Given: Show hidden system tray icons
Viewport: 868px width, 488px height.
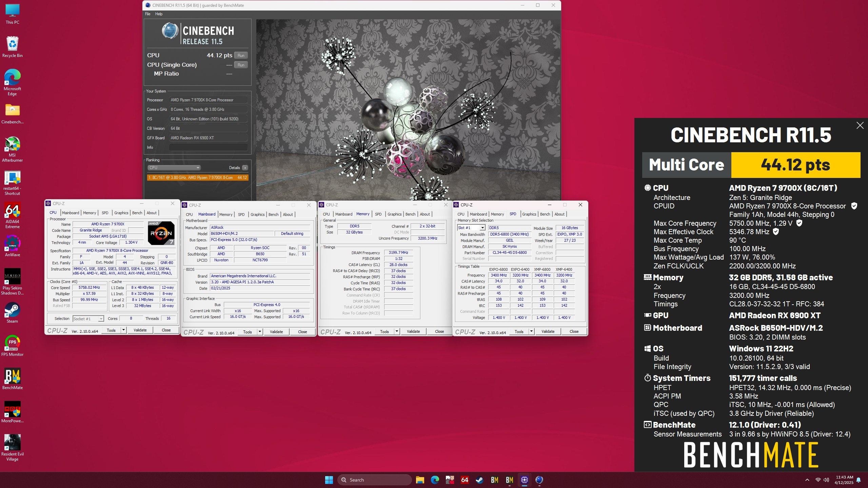Looking at the screenshot, I should [x=807, y=480].
